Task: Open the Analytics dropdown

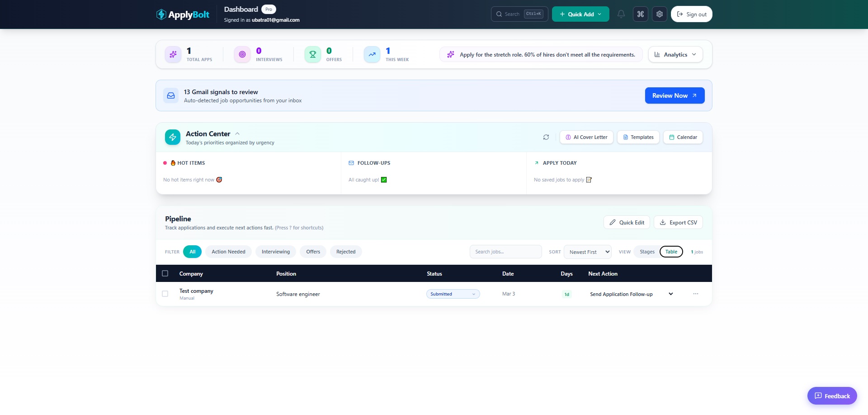Action: click(675, 55)
